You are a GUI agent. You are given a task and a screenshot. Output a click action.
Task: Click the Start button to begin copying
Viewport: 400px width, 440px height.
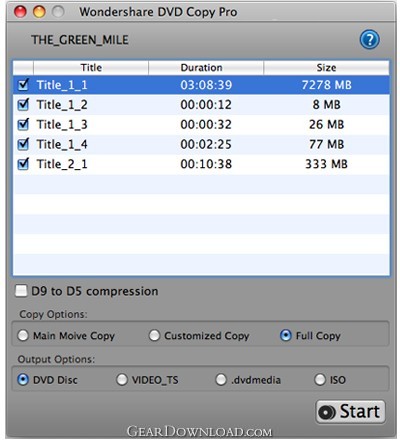pyautogui.click(x=350, y=412)
